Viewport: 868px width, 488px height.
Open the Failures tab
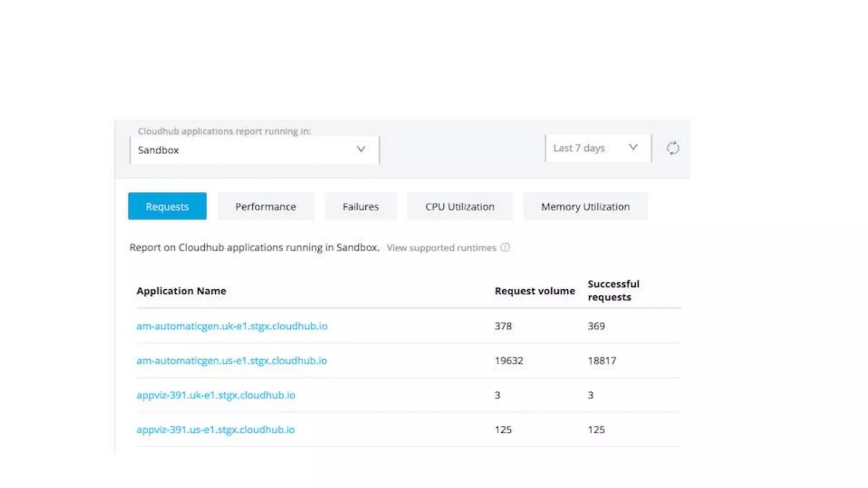pos(361,206)
